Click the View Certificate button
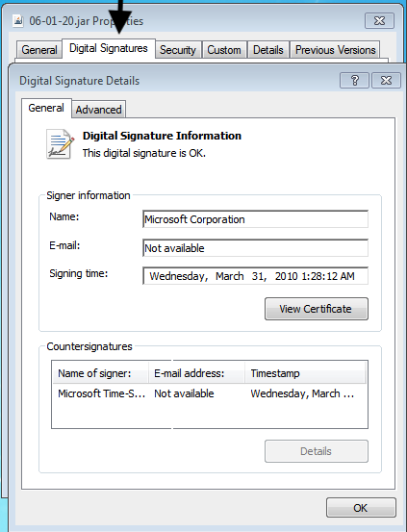407x532 pixels. [x=317, y=309]
